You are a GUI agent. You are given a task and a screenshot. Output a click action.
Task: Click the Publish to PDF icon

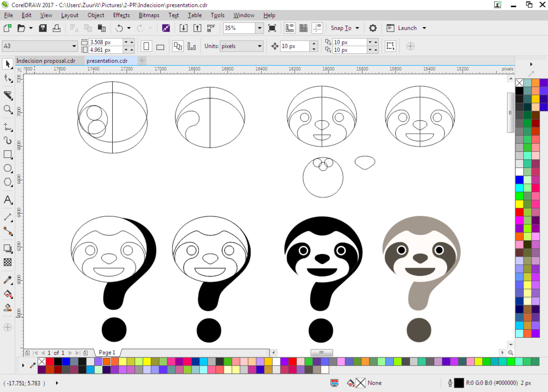[211, 28]
